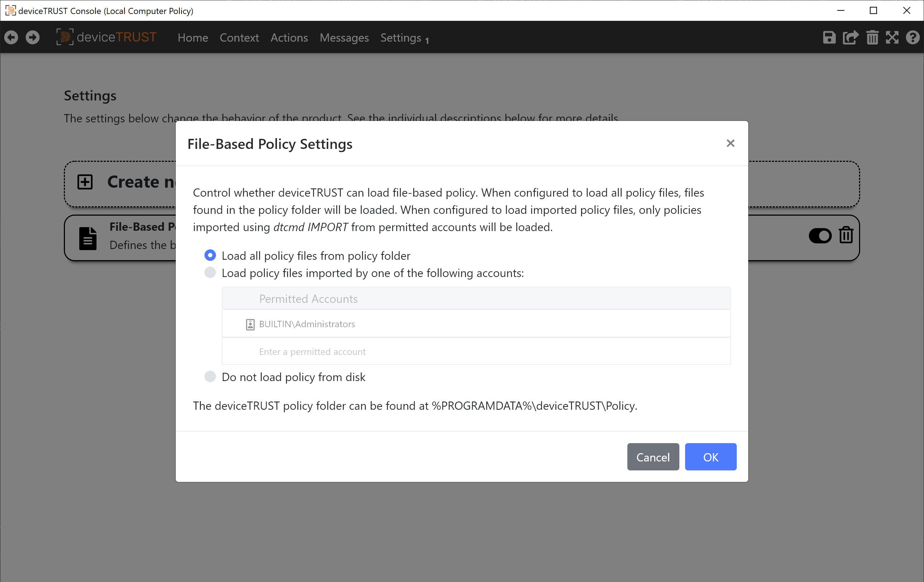Screen dimensions: 924x582
Task: Close the dialog with the X
Action: coord(730,143)
